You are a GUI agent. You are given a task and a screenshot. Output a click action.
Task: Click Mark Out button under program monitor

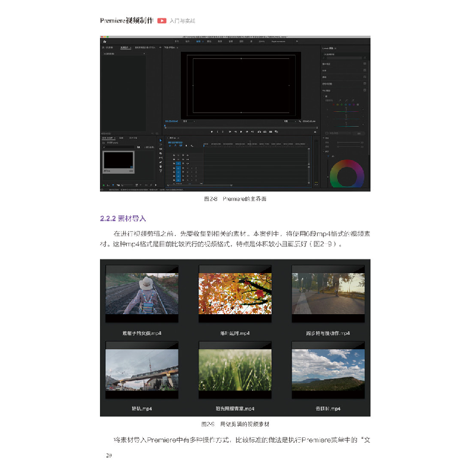click(x=223, y=131)
